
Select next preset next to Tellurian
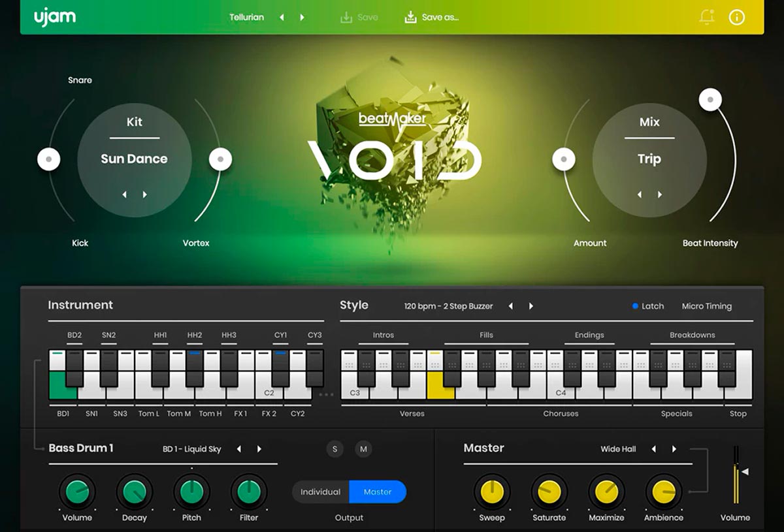[x=302, y=18]
